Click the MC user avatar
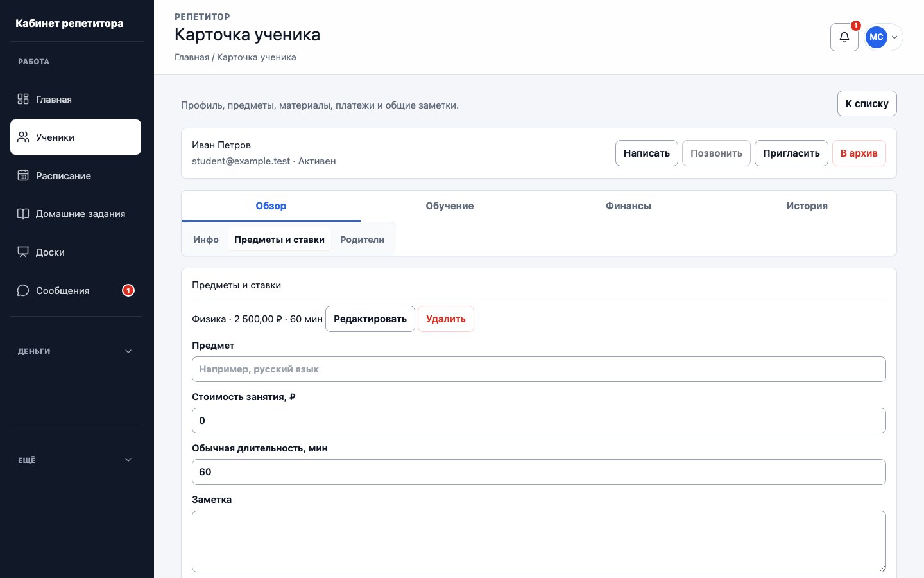Viewport: 924px width, 578px height. click(x=877, y=37)
